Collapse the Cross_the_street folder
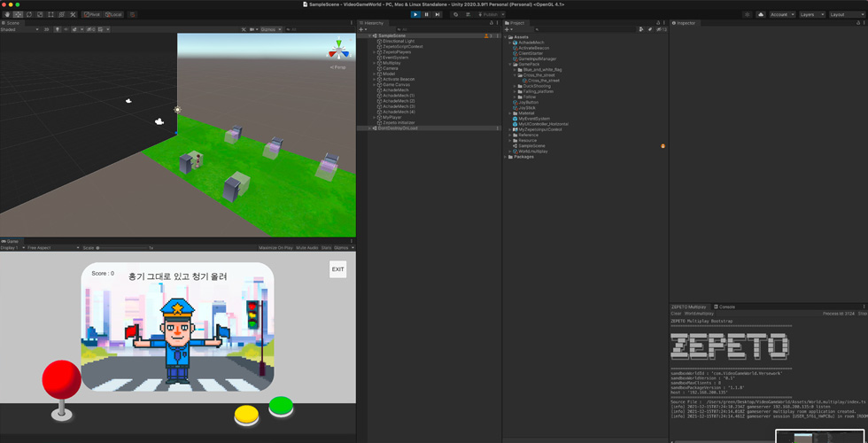 pos(515,75)
